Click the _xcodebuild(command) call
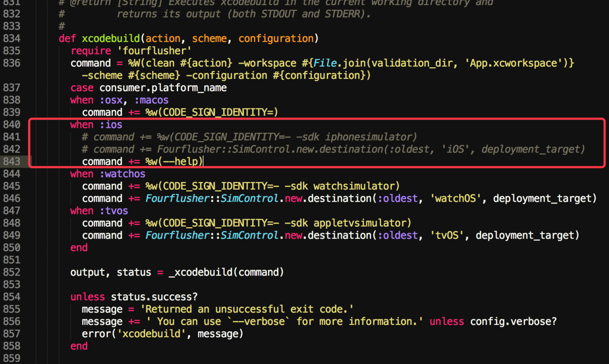Image resolution: width=609 pixels, height=364 pixels. pos(226,272)
